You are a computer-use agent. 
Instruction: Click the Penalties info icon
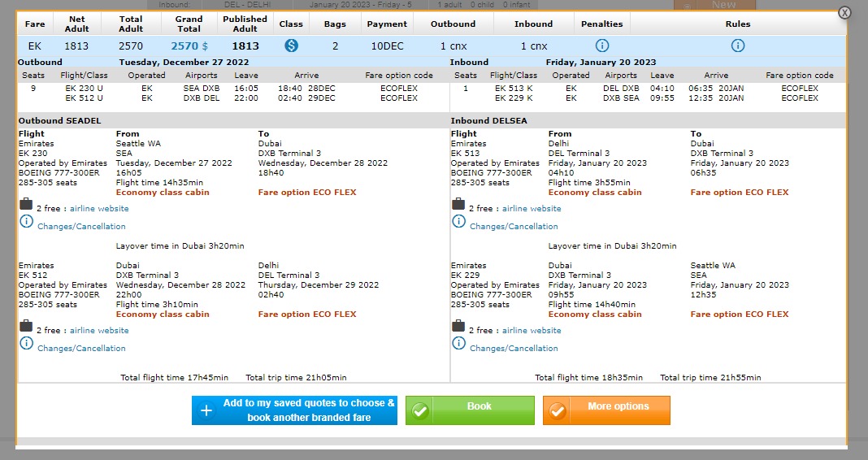602,46
